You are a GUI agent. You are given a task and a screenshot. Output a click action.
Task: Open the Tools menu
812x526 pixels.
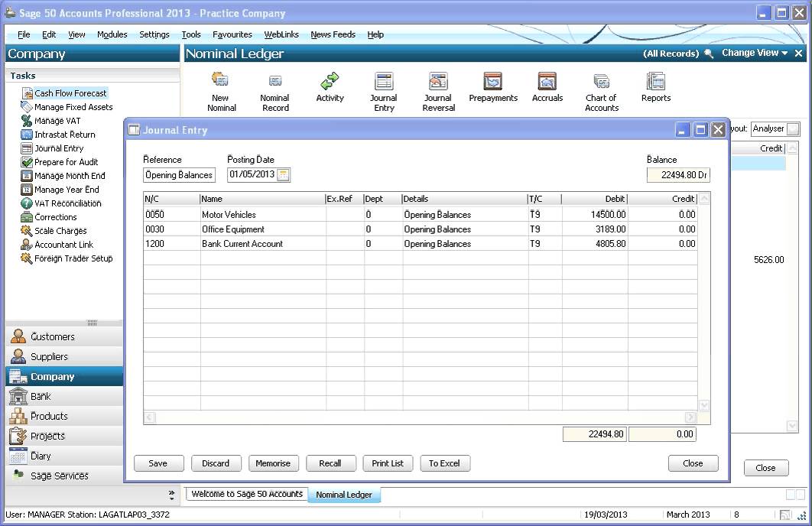click(x=191, y=34)
